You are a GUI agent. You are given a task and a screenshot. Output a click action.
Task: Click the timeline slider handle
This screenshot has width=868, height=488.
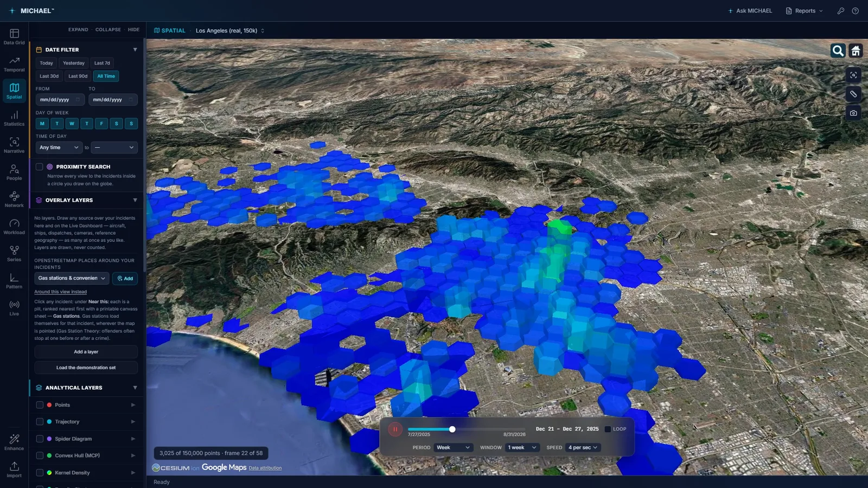point(452,429)
